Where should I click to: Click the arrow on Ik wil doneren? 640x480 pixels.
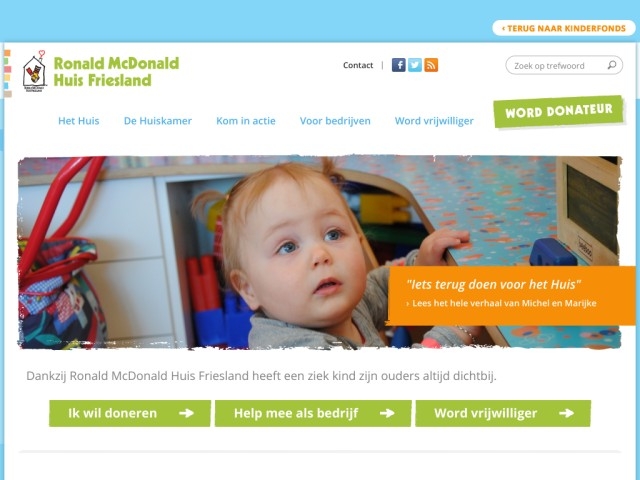(x=187, y=413)
